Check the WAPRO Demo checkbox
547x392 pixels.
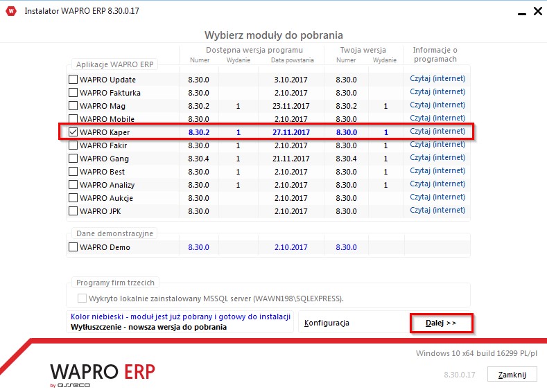[73, 247]
